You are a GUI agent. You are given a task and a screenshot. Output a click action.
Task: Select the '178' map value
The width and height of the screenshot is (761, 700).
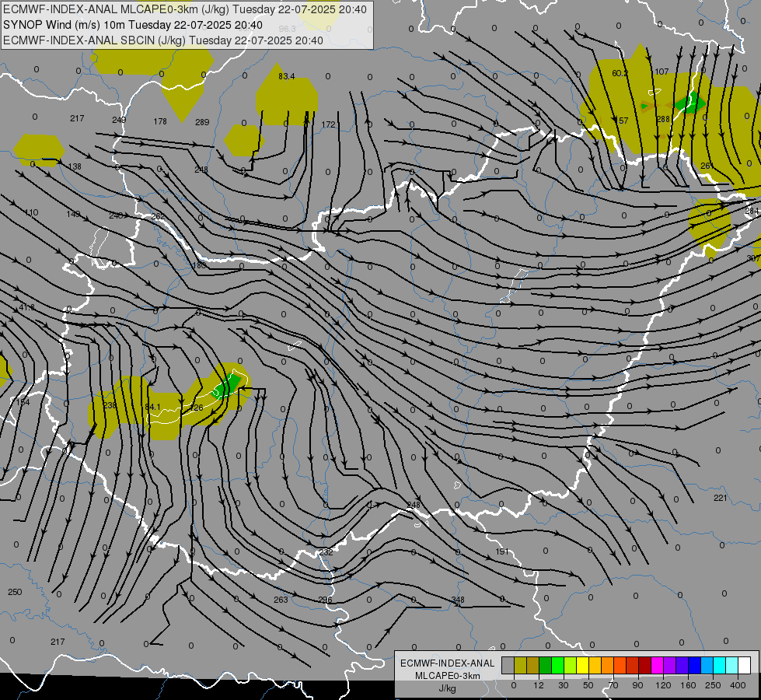(x=160, y=121)
